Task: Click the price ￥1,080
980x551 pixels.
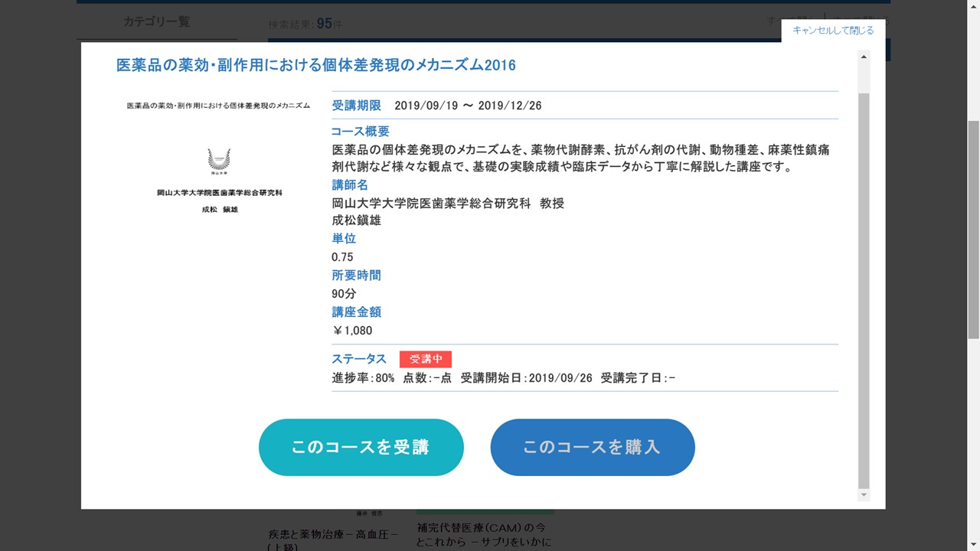Action: [x=352, y=331]
